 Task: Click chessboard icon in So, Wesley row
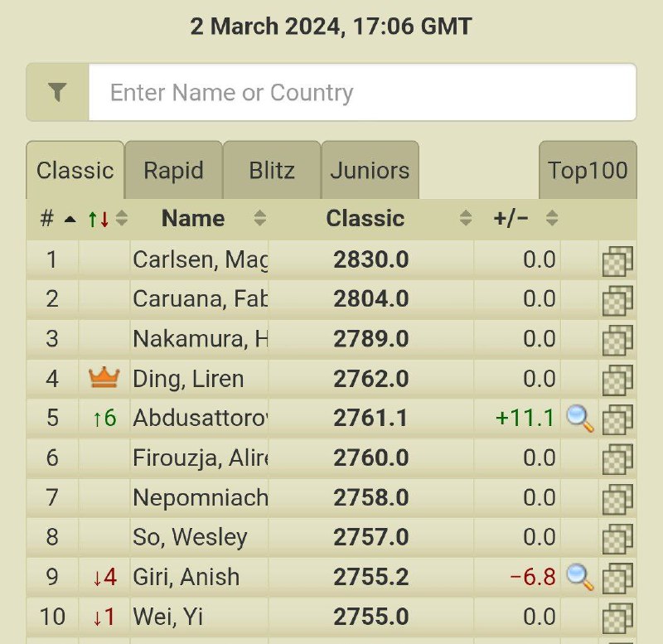point(617,538)
